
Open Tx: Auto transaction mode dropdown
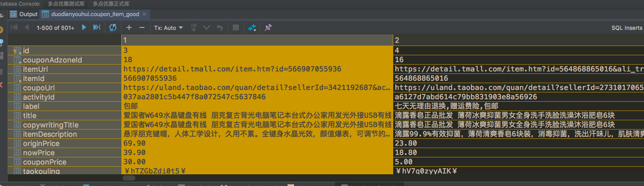coord(168,28)
